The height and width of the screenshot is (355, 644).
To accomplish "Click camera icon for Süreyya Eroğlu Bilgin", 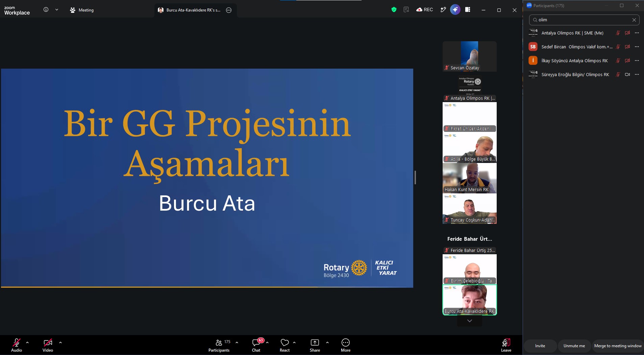I will tap(627, 74).
